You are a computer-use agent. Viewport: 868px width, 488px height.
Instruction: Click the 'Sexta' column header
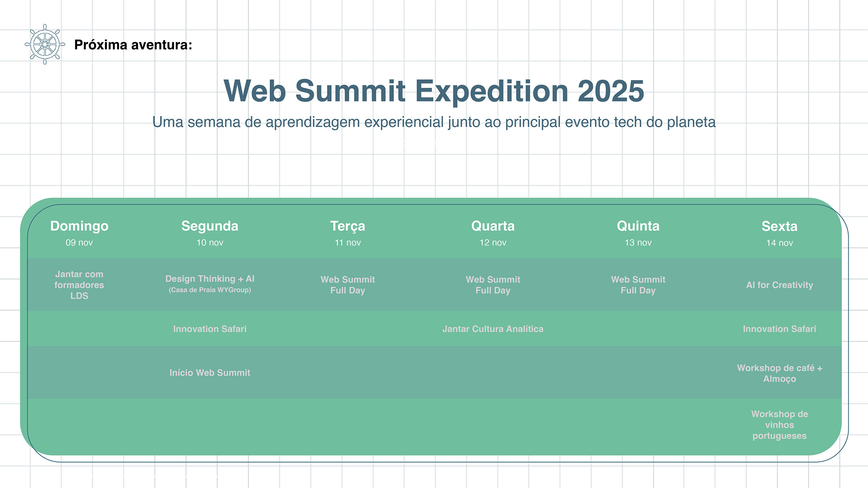tap(779, 226)
